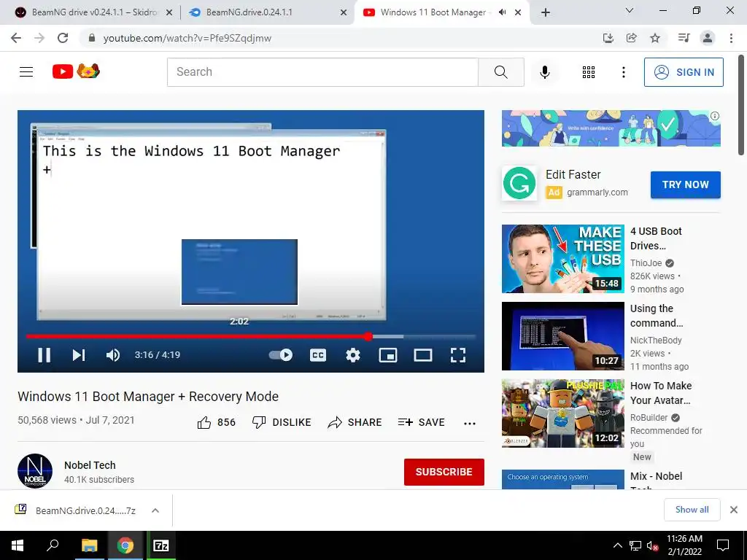Open the Grammarly banner ad image
The width and height of the screenshot is (747, 560).
[611, 128]
